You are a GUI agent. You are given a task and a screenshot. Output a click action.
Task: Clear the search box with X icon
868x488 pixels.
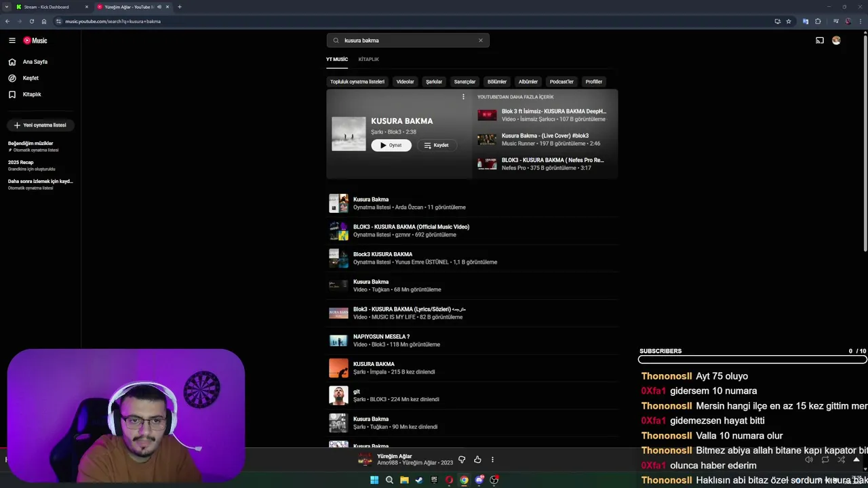(x=481, y=40)
